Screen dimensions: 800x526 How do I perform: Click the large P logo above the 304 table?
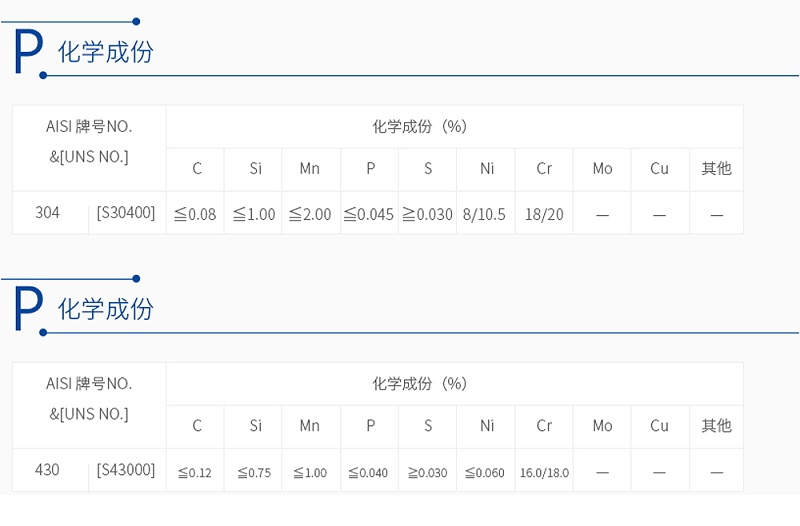coord(28,52)
